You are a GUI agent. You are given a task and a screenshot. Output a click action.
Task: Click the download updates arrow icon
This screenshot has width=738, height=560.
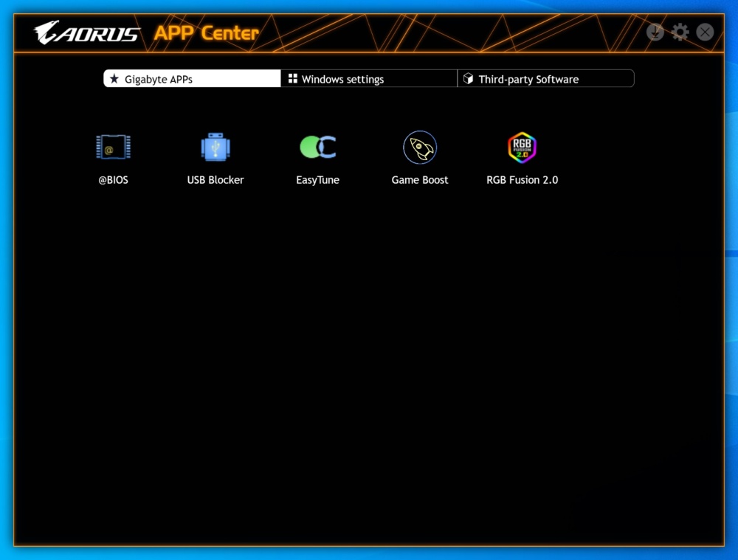pos(655,32)
